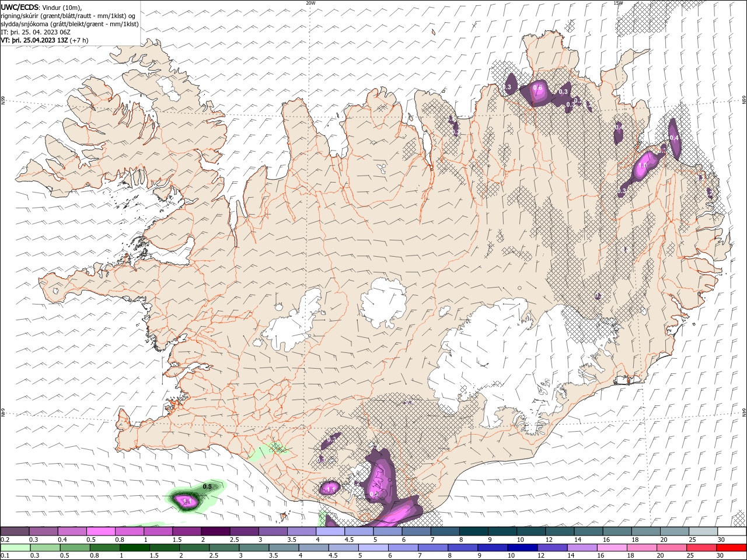
Task: Click the light gray 25 snow legend swatch
Action: (703, 531)
